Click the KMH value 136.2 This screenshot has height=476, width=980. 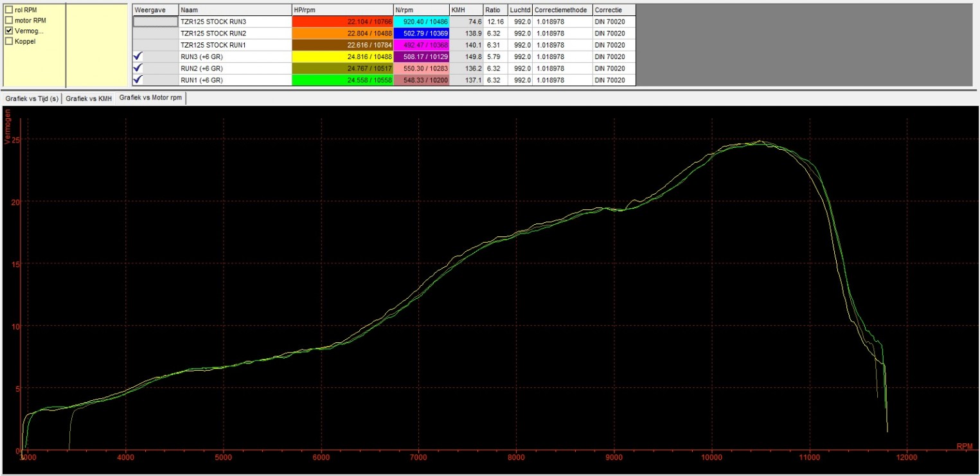point(467,68)
